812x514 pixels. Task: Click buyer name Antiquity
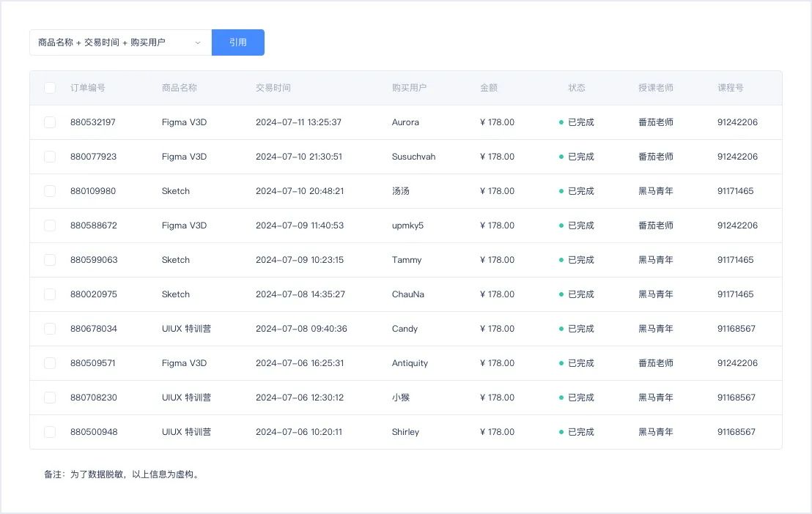coord(410,363)
